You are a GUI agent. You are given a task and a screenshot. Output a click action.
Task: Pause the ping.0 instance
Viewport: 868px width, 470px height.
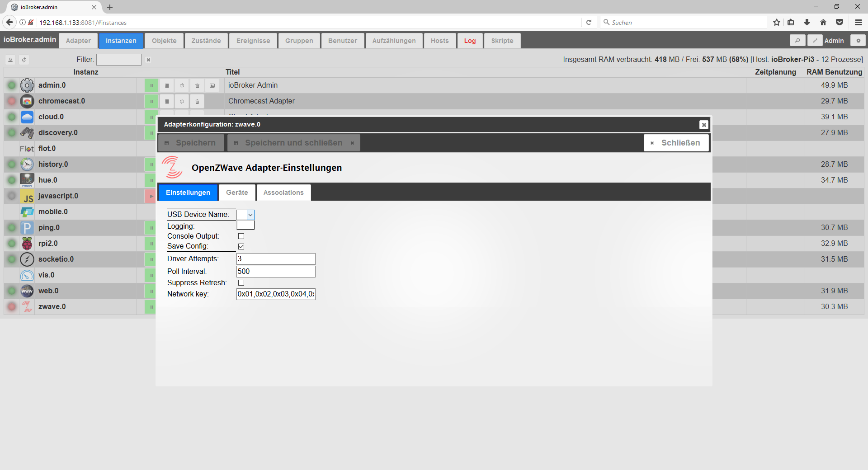151,228
